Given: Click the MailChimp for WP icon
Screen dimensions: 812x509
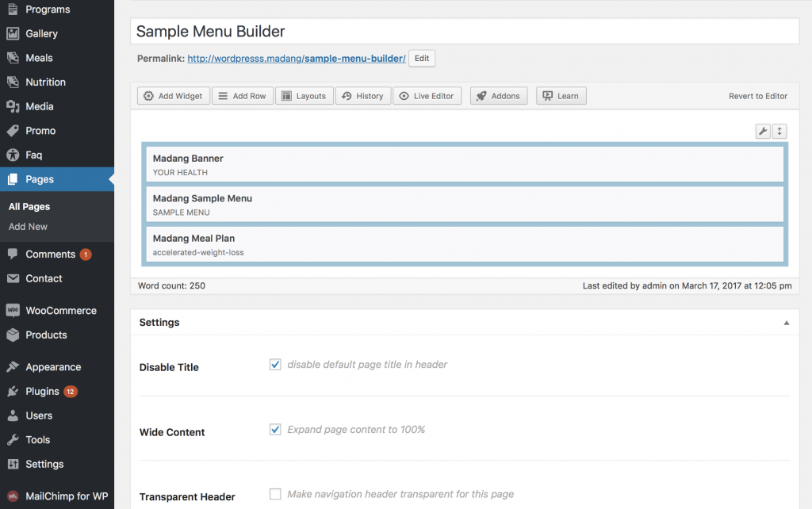Looking at the screenshot, I should [13, 496].
